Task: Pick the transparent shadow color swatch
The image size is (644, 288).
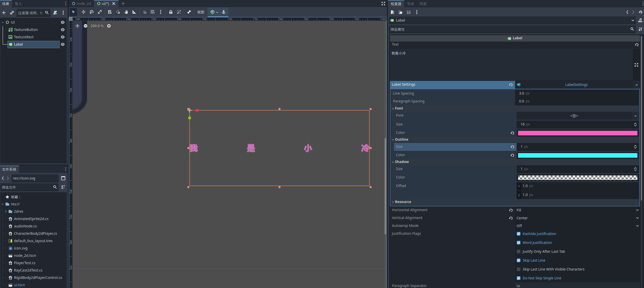Action: [577, 178]
